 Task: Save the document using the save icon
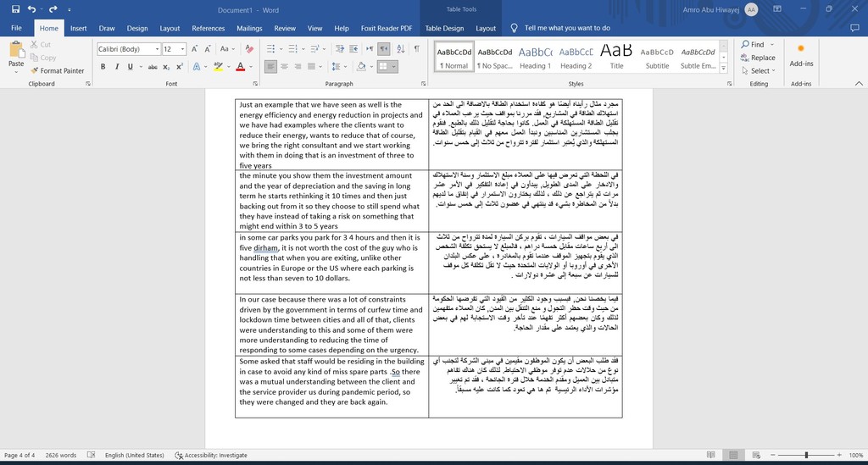click(15, 9)
